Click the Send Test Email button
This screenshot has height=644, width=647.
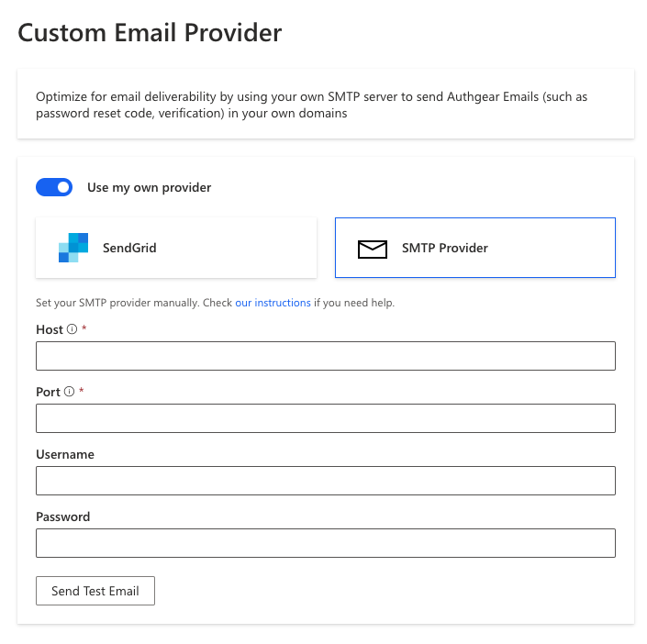95,591
